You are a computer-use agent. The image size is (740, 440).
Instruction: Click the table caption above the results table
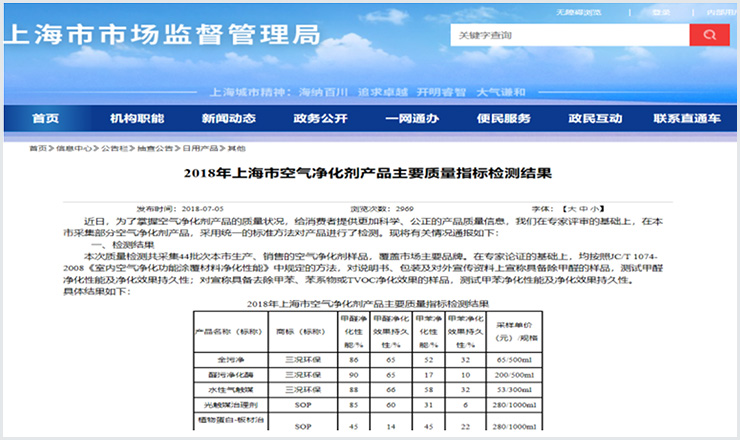(368, 304)
